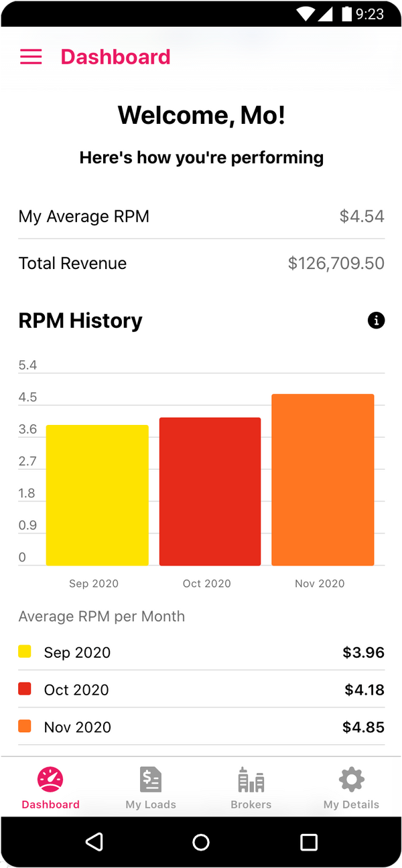The width and height of the screenshot is (402, 868).
Task: Tap the Brokers buildings icon
Action: [251, 780]
